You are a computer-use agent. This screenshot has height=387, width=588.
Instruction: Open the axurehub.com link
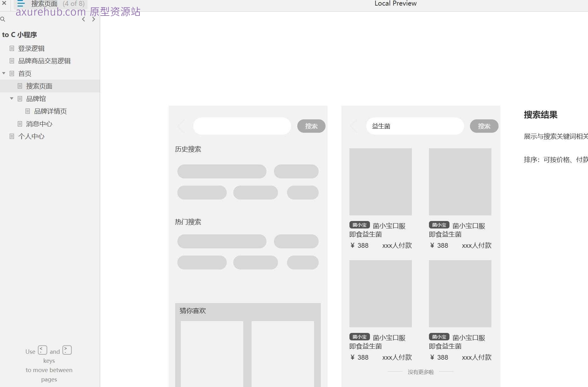[51, 12]
